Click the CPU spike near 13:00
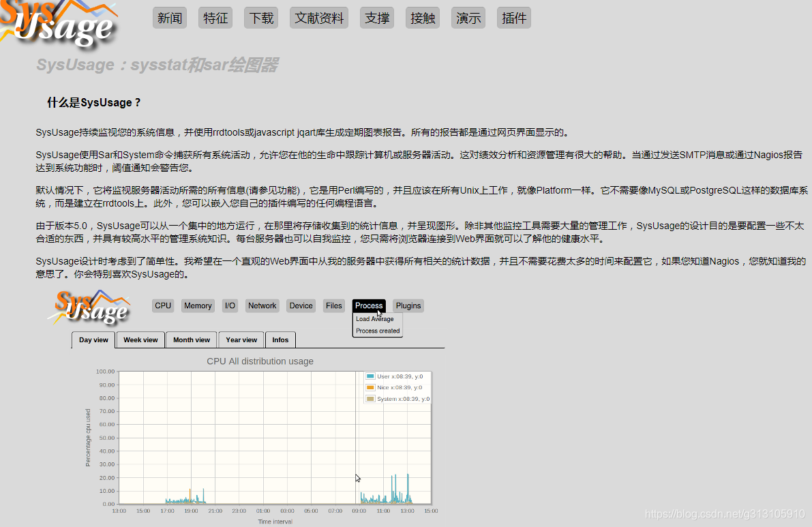The width and height of the screenshot is (812, 527). pos(408,487)
